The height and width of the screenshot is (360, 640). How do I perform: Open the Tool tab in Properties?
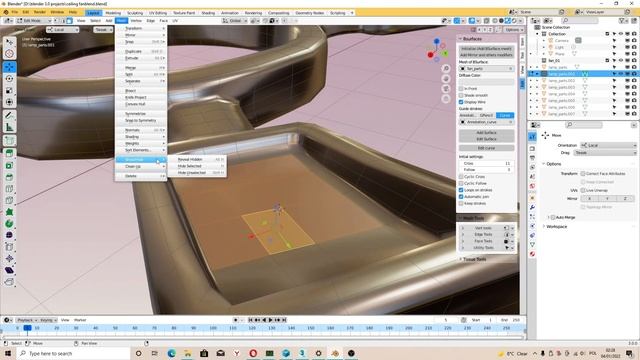532,137
